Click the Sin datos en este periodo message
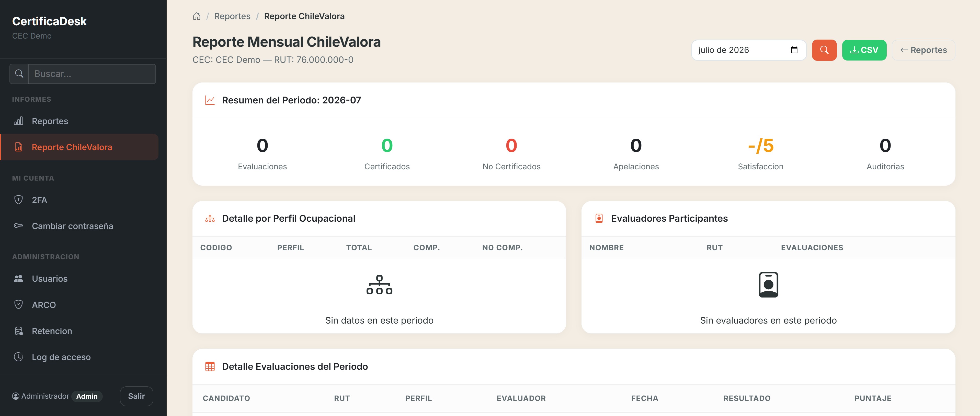Image resolution: width=980 pixels, height=416 pixels. [x=379, y=320]
